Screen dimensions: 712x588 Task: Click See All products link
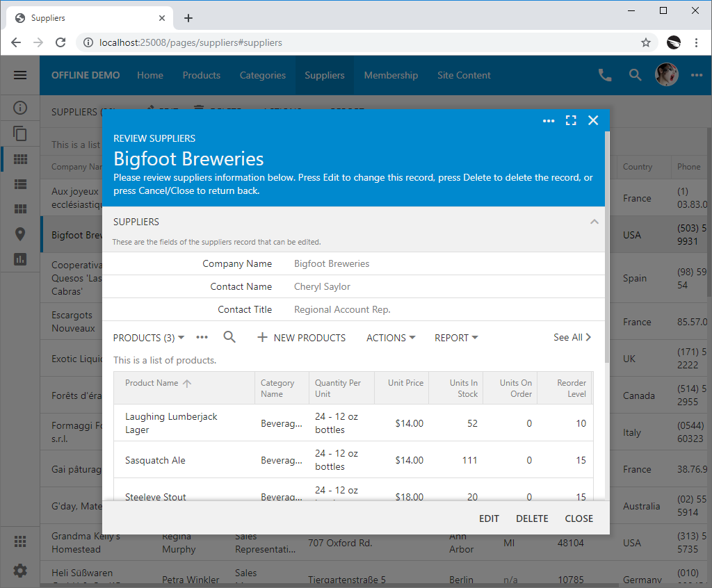(572, 337)
